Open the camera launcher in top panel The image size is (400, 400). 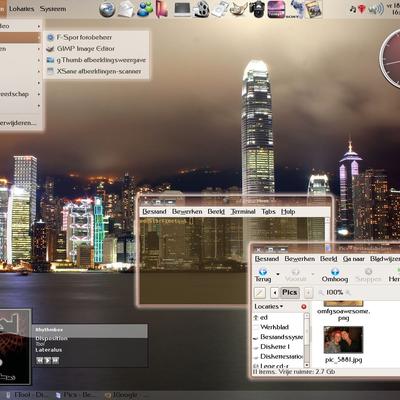tap(257, 9)
